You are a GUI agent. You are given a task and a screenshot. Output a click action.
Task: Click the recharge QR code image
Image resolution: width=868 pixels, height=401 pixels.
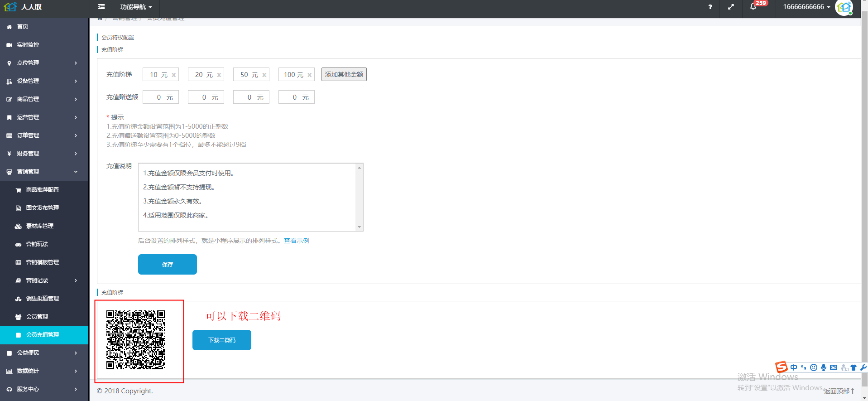136,340
